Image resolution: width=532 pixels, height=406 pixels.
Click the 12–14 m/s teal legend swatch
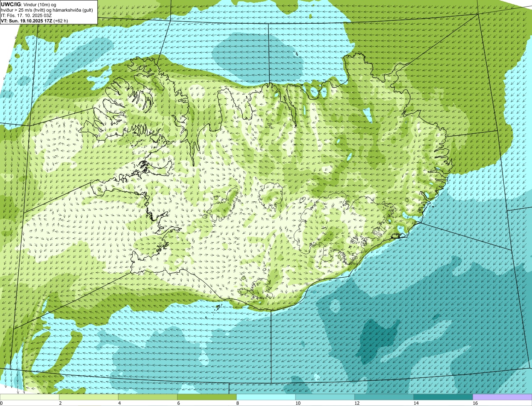click(x=384, y=397)
